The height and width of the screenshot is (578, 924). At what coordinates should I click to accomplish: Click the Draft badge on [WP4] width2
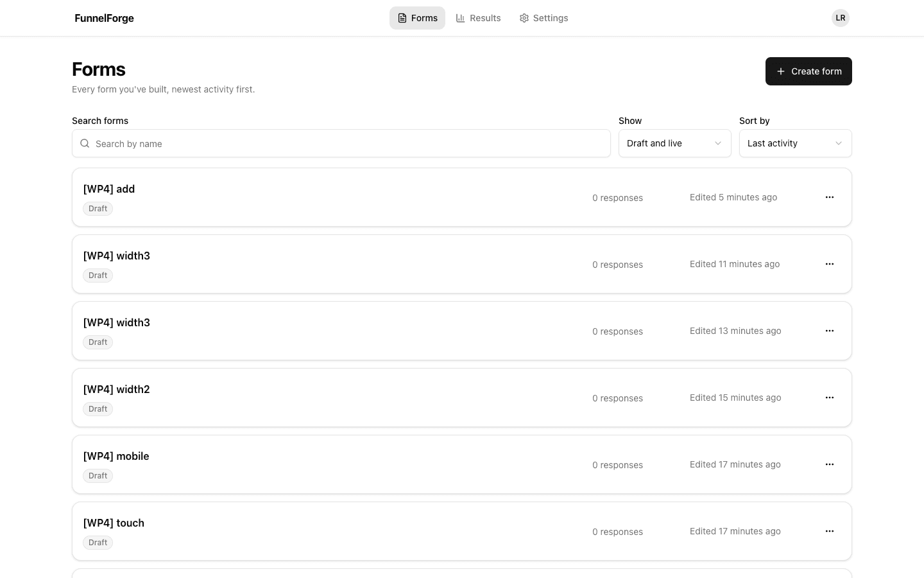click(x=98, y=409)
